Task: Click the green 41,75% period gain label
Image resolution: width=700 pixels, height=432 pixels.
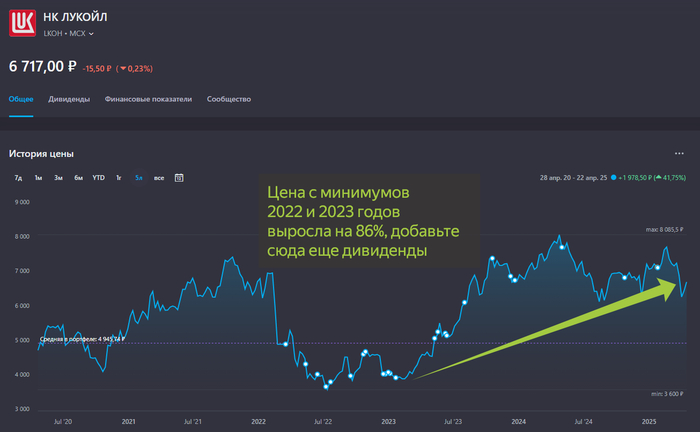Action: coord(669,177)
